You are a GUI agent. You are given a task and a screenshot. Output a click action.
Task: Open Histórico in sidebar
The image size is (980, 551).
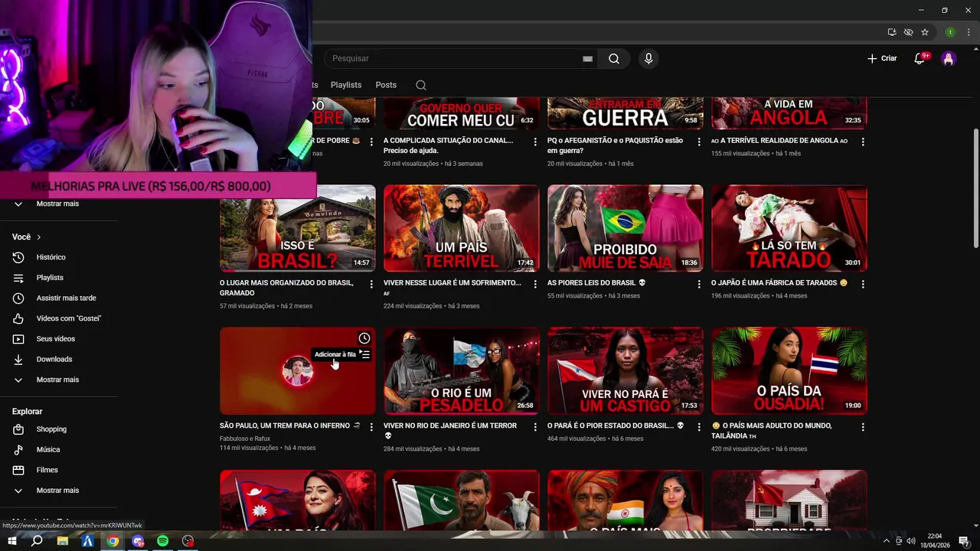tap(51, 257)
